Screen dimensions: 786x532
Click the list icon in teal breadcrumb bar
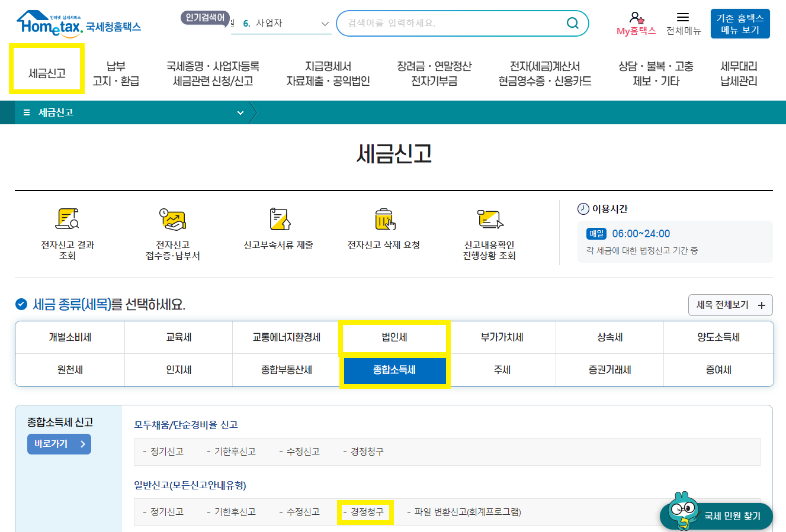tap(27, 112)
